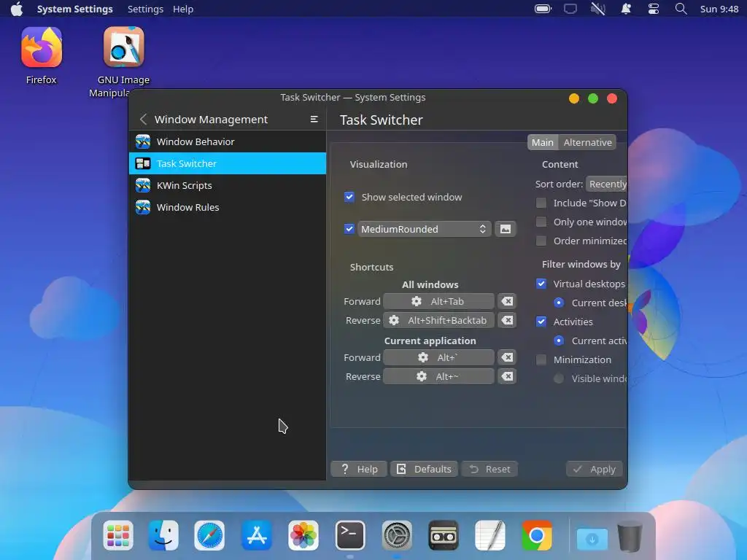Screen dimensions: 747x560
Task: Open System Settings gear in dock
Action: pyautogui.click(x=397, y=535)
